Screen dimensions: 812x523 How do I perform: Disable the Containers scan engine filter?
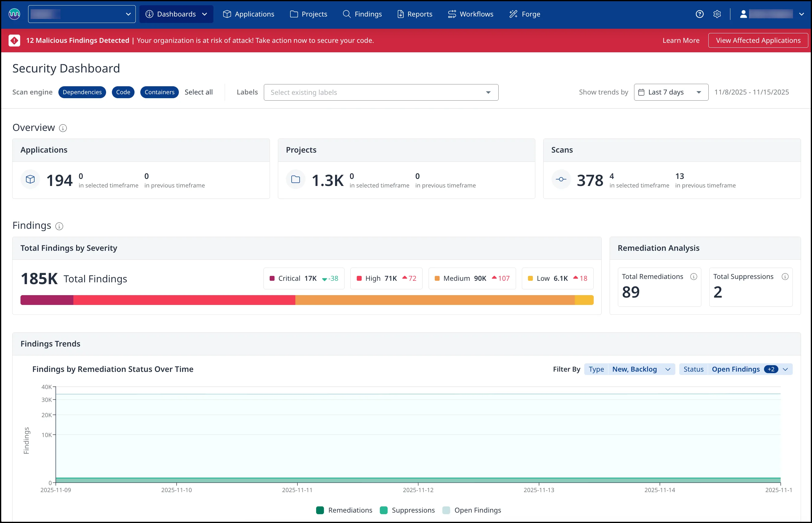point(159,92)
